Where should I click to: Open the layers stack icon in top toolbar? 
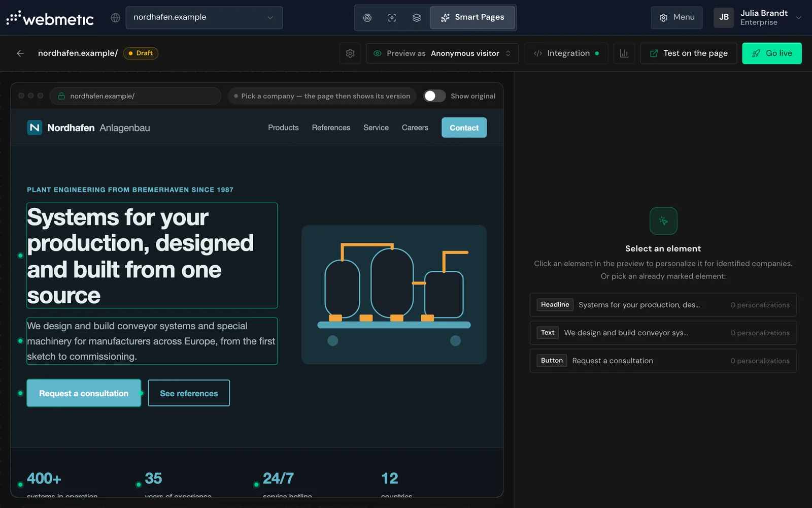tap(417, 18)
